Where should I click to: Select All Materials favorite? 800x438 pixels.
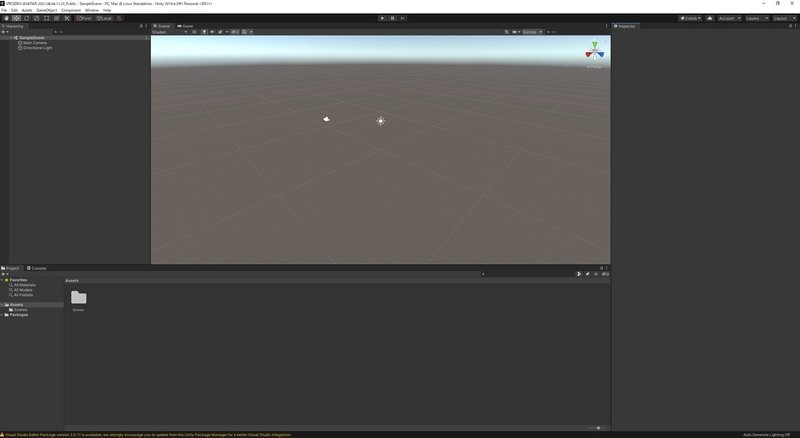[x=24, y=285]
